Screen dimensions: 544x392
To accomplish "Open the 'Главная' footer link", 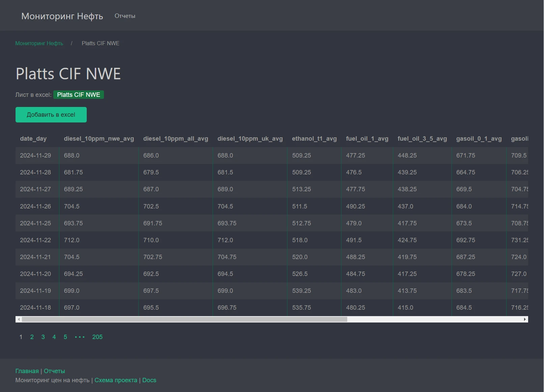I will [x=27, y=371].
